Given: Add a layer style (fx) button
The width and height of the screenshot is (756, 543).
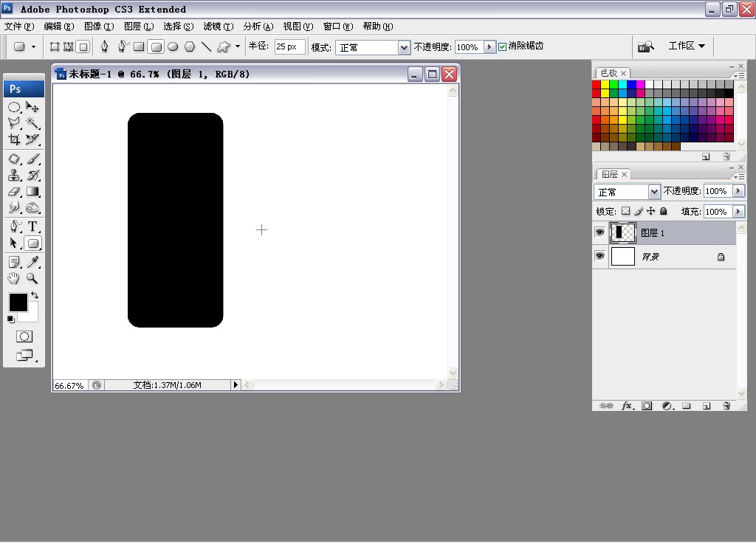Looking at the screenshot, I should point(627,406).
